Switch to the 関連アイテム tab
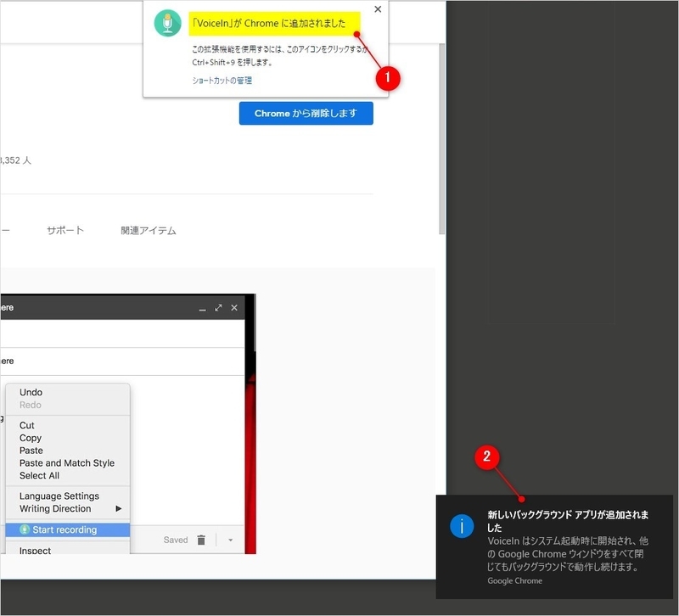The image size is (679, 616). [148, 230]
